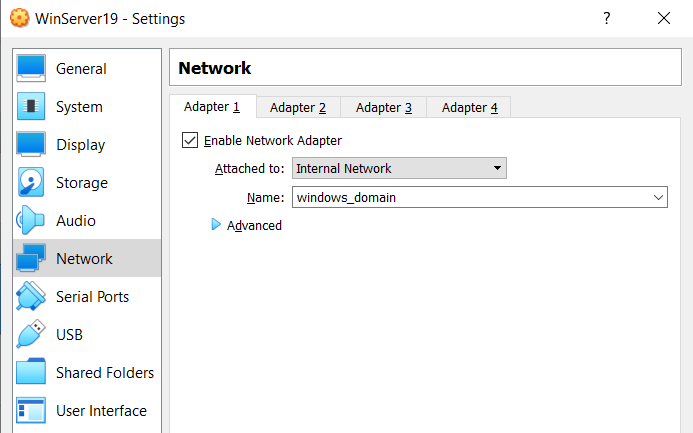Select the User Interface layout icon
The image size is (693, 433).
point(31,411)
